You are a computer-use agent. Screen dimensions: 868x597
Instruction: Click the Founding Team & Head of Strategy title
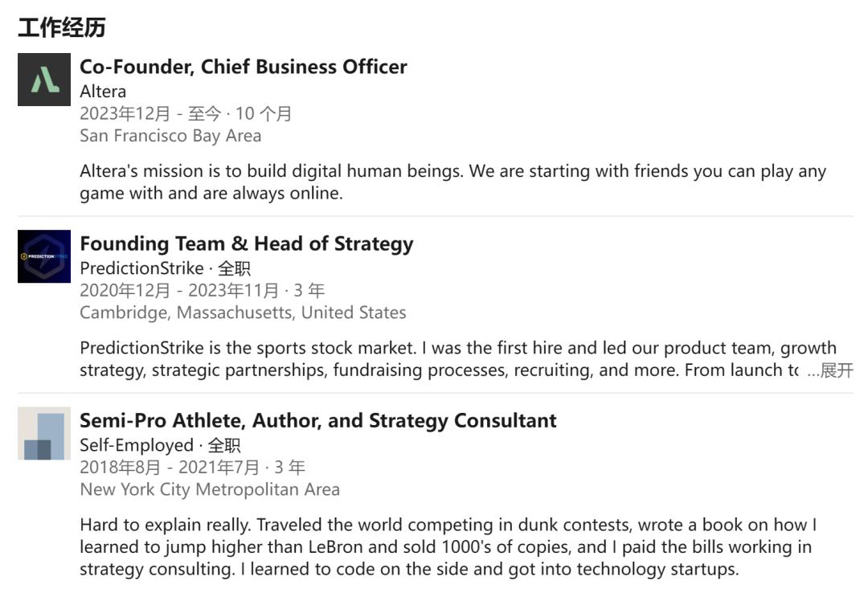[x=246, y=243]
